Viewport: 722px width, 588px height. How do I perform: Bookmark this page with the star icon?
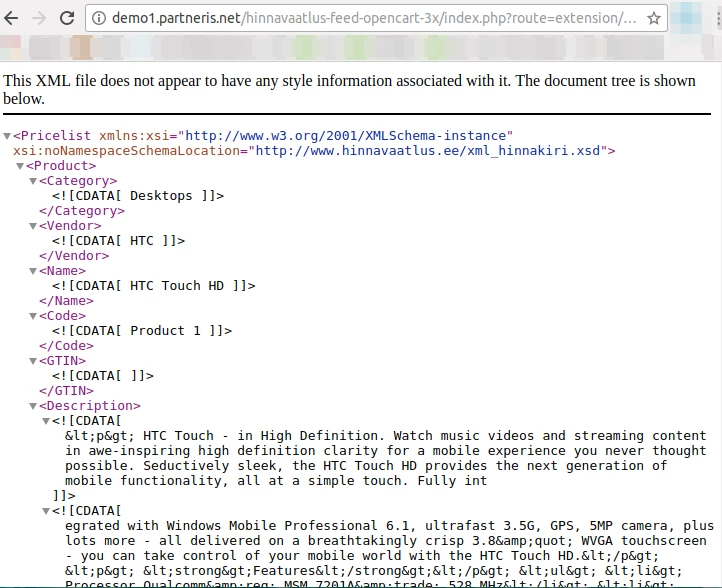pyautogui.click(x=653, y=18)
